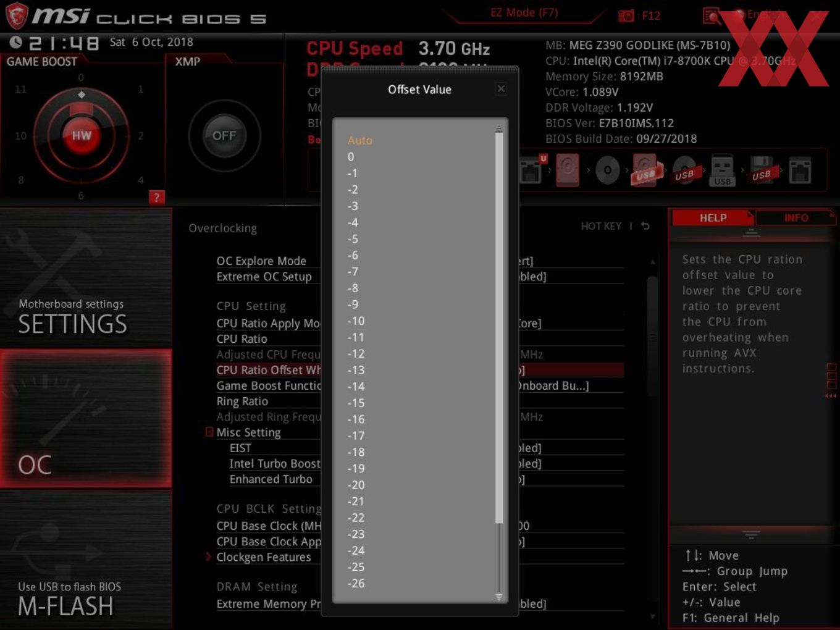
Task: Choose -2 offset value
Action: coord(353,190)
